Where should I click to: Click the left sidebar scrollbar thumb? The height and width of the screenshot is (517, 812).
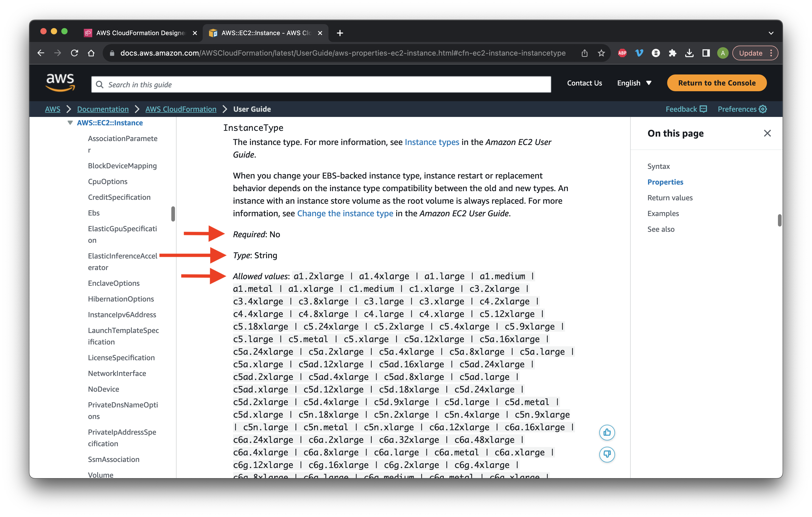(173, 214)
